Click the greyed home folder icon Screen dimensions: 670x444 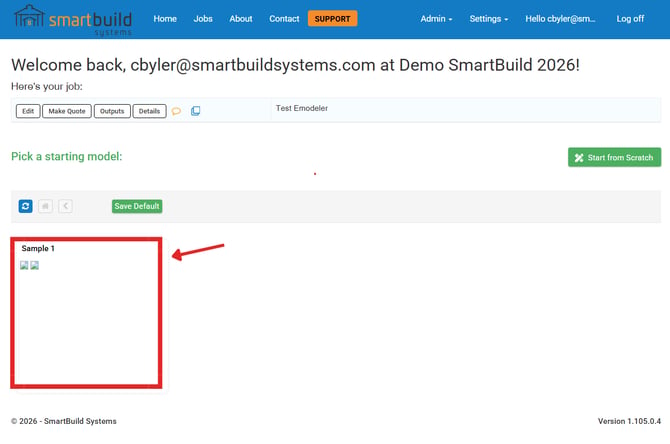coord(45,206)
